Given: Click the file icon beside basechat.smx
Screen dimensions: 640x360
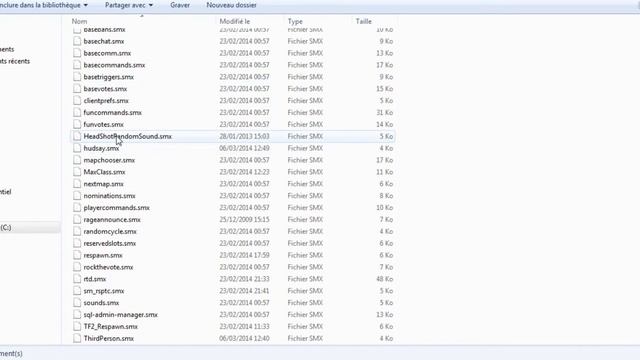Looking at the screenshot, I should coord(77,41).
